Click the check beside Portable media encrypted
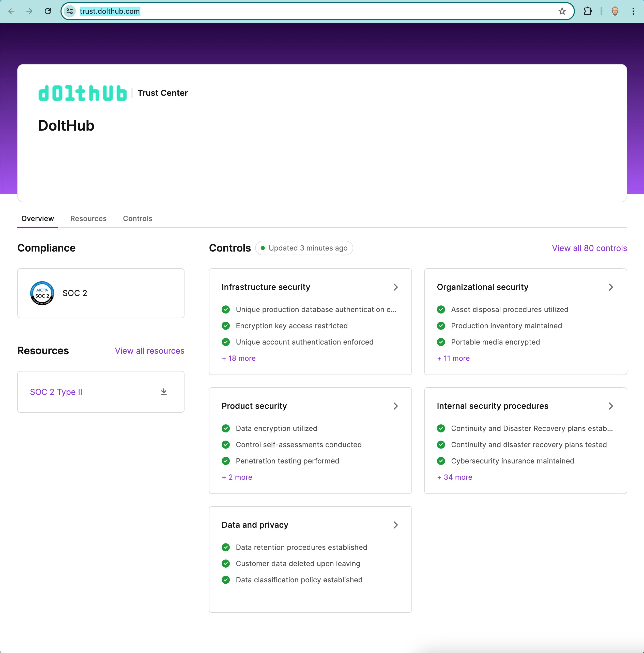 tap(441, 342)
